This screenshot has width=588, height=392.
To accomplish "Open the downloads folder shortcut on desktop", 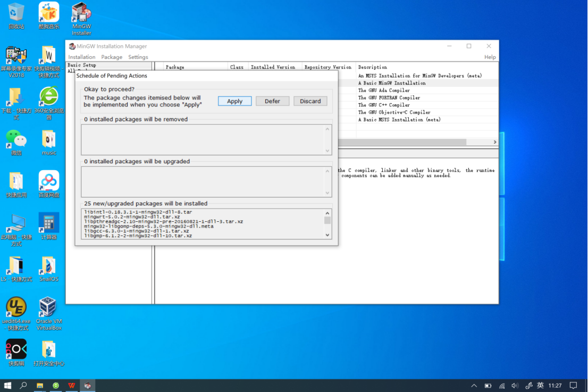I will [16, 104].
